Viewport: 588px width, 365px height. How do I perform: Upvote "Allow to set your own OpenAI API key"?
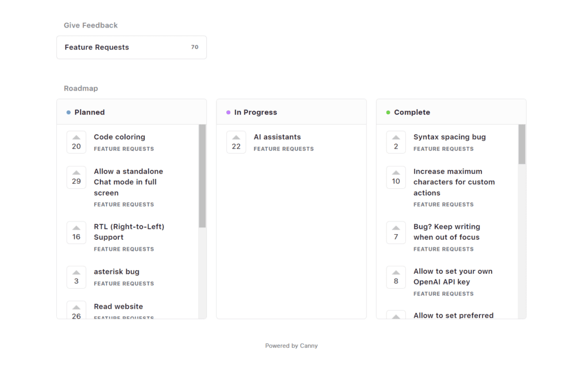[x=396, y=277]
